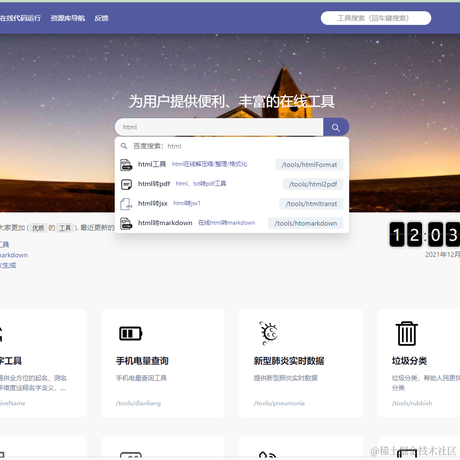Open 在线代码运行 nav item
Image resolution: width=460 pixels, height=460 pixels.
tap(20, 18)
